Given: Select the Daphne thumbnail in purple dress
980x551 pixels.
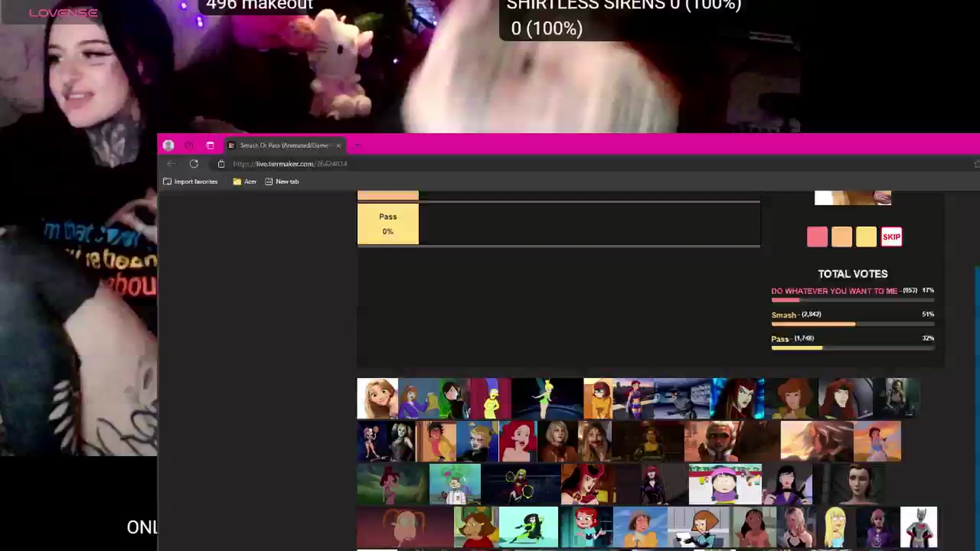Looking at the screenshot, I should (418, 398).
